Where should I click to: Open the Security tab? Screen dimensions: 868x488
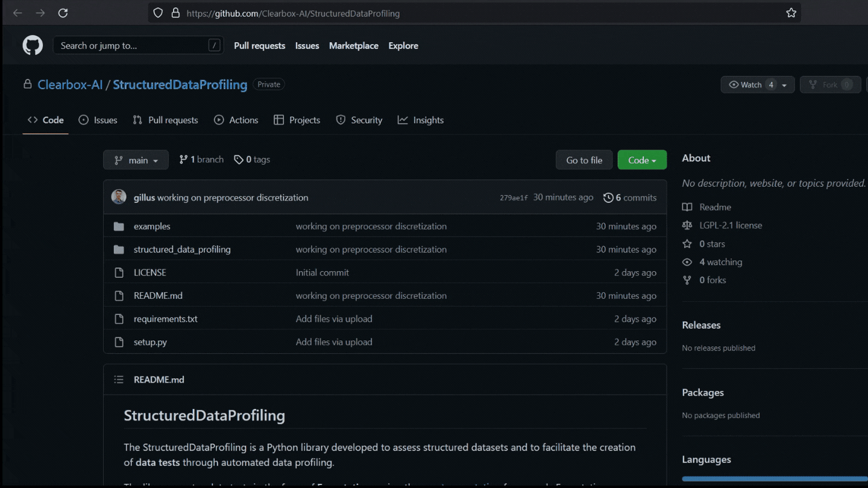[x=359, y=120]
